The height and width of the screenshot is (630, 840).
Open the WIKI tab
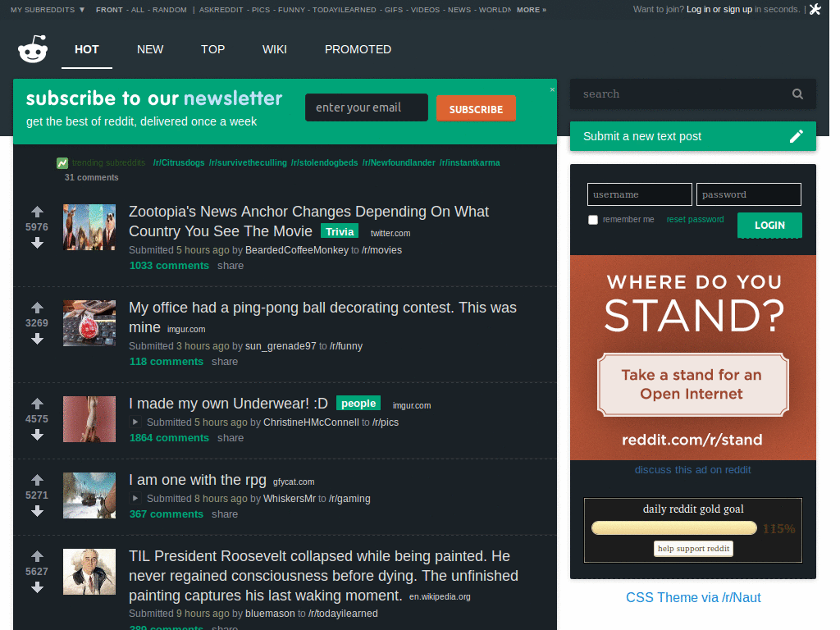274,49
